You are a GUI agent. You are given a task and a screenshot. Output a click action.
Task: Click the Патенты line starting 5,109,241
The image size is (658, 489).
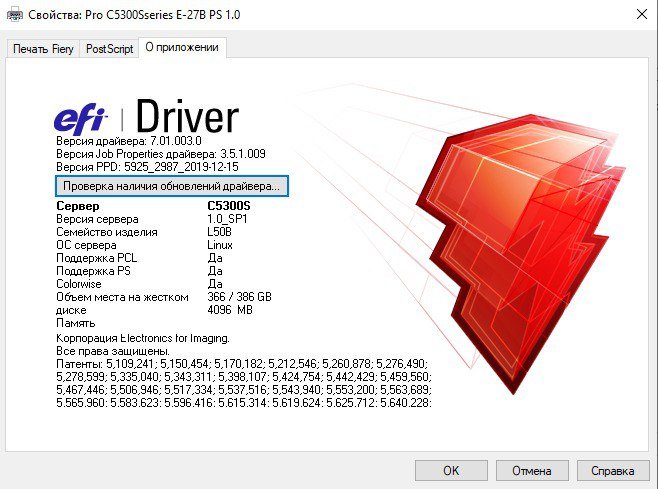tap(242, 363)
